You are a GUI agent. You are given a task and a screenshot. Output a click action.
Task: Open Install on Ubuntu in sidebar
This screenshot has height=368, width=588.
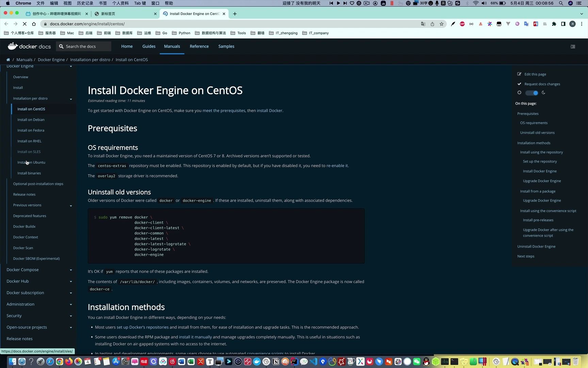tap(31, 163)
